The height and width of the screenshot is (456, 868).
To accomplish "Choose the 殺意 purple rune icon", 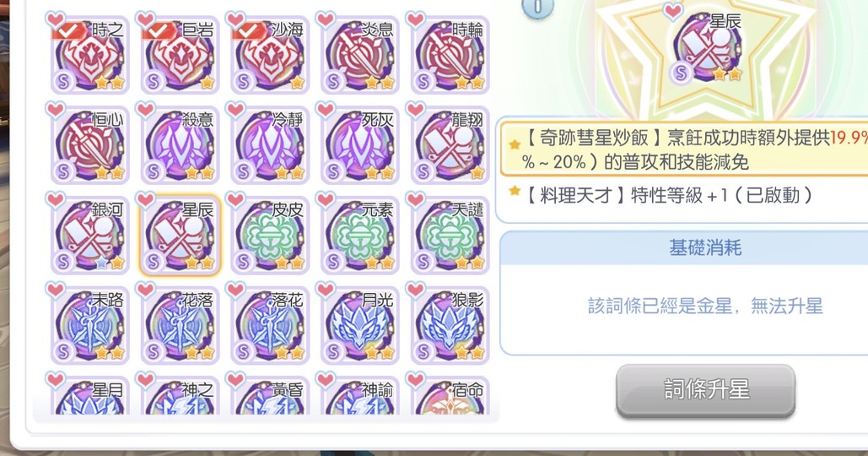I will 180,145.
